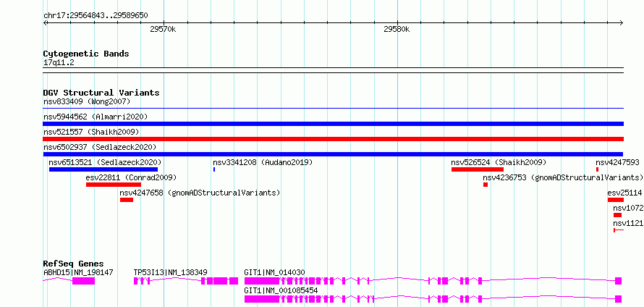The width and height of the screenshot is (644, 307).
Task: Click the thin red nsv1121 variant mark
Action: [x=619, y=230]
